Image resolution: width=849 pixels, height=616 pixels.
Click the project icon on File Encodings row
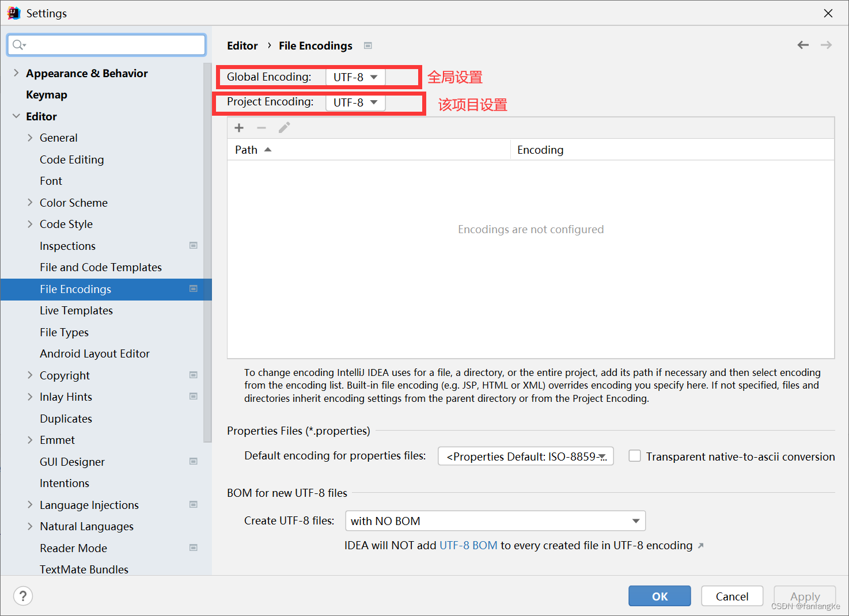(x=194, y=288)
